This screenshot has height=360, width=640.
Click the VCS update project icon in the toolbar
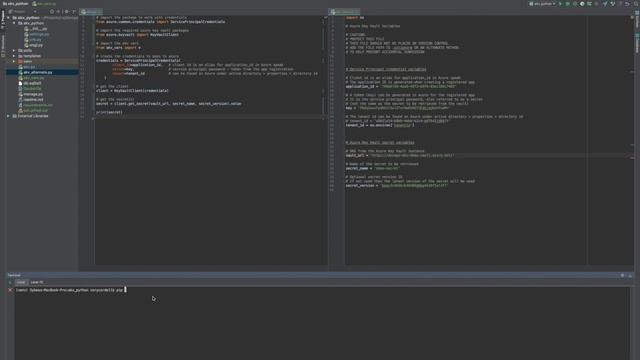pos(605,4)
